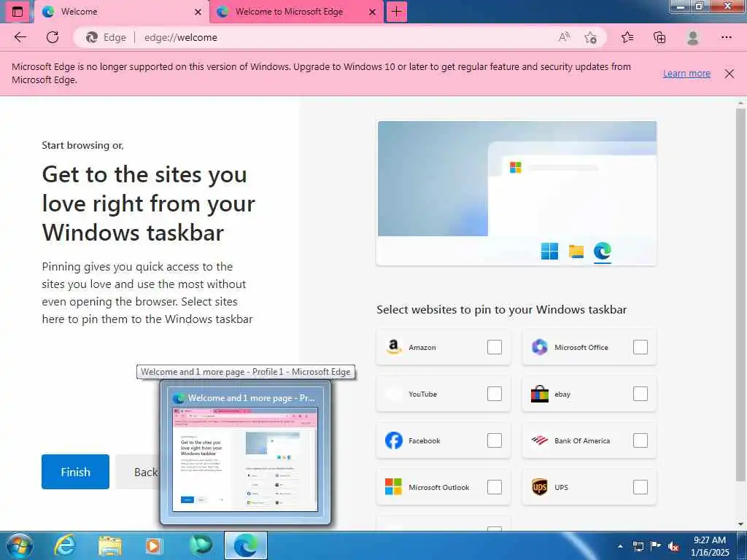The width and height of the screenshot is (747, 560).
Task: Launch Internet Explorer from the taskbar
Action: tap(64, 545)
